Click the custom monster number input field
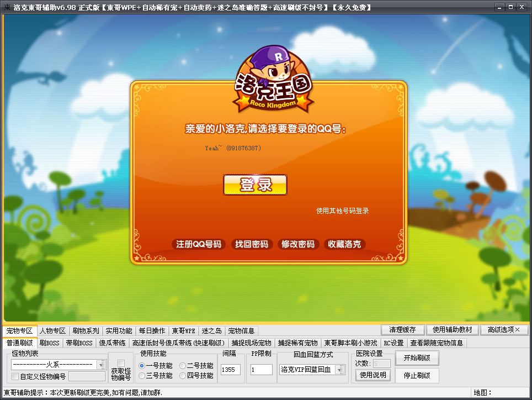 tap(87, 376)
